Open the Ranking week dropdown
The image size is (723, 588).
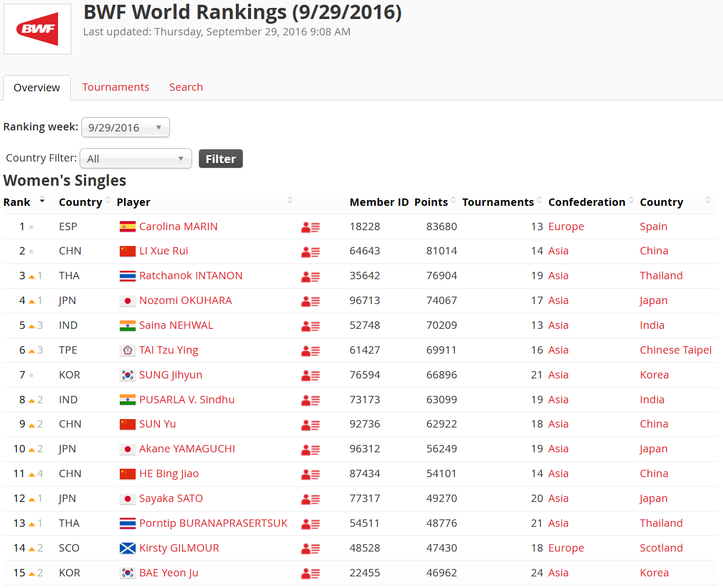pos(126,127)
